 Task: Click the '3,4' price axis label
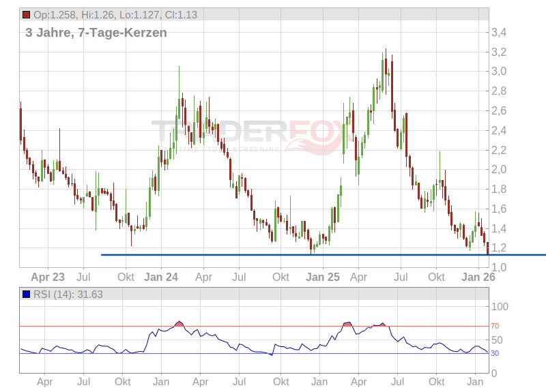499,32
